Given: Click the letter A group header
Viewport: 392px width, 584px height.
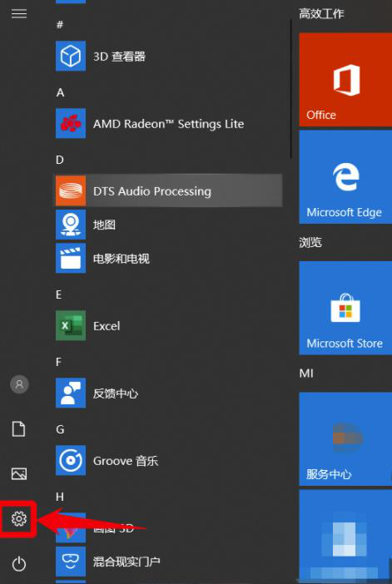Looking at the screenshot, I should tap(61, 92).
